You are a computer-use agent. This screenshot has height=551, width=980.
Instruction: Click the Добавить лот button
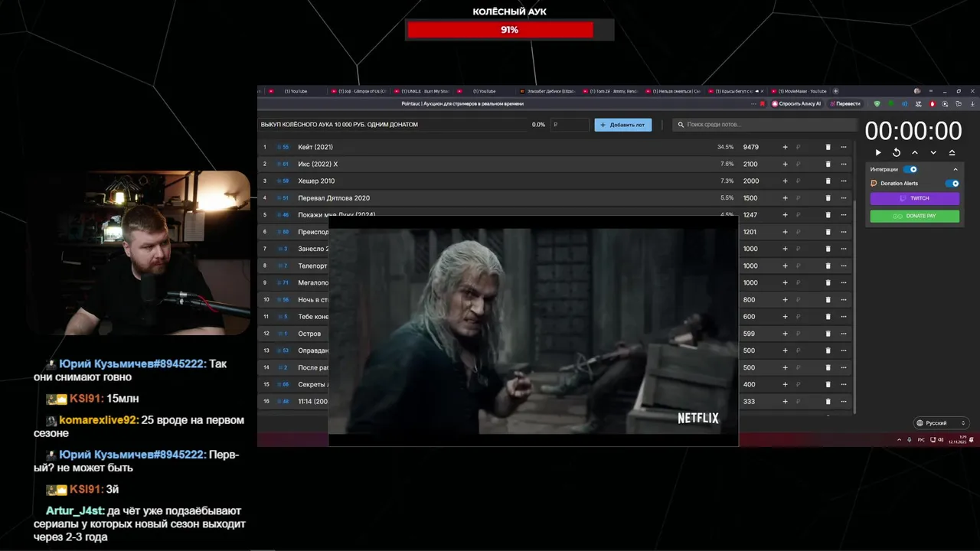pyautogui.click(x=623, y=125)
